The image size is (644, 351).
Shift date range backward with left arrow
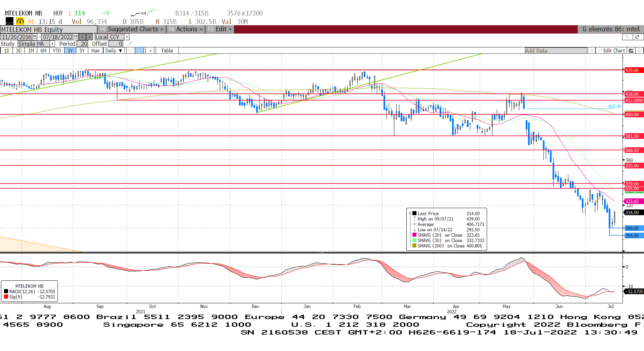[x=82, y=37]
